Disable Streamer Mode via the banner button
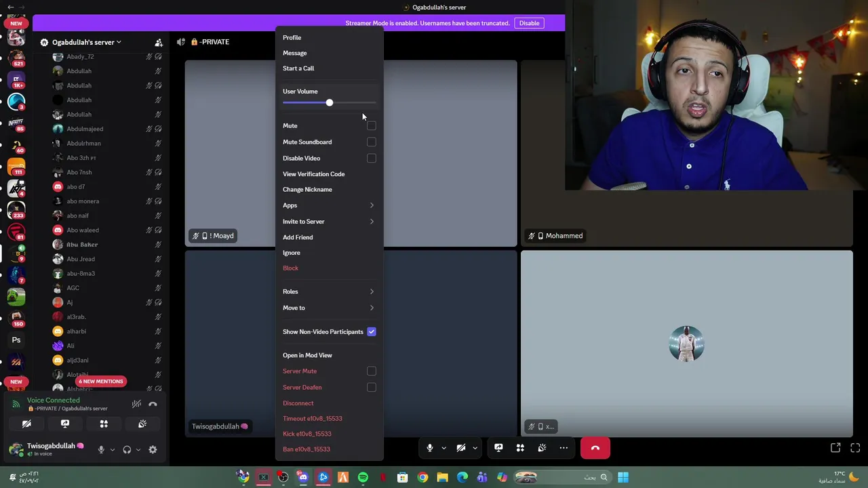The height and width of the screenshot is (488, 868). pyautogui.click(x=529, y=23)
